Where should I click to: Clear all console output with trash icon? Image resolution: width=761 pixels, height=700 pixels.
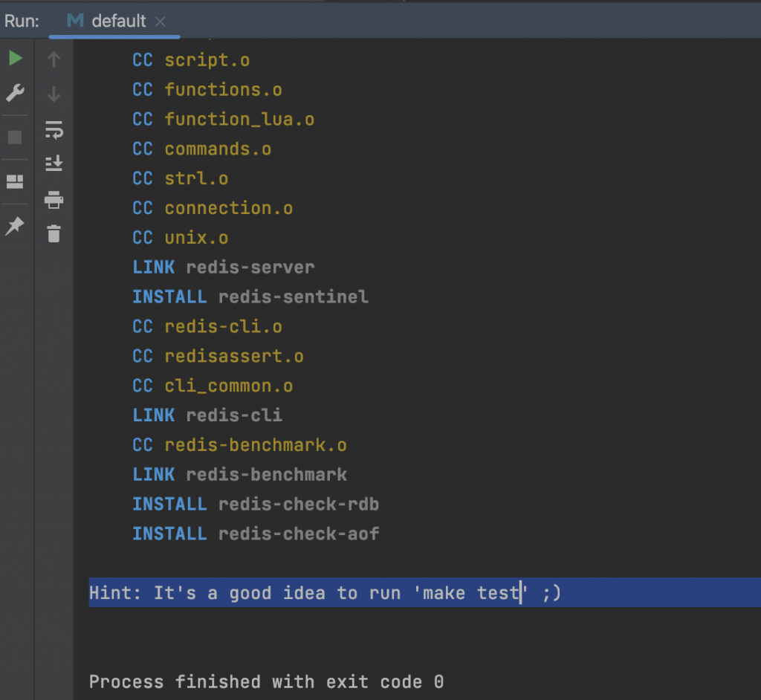54,234
